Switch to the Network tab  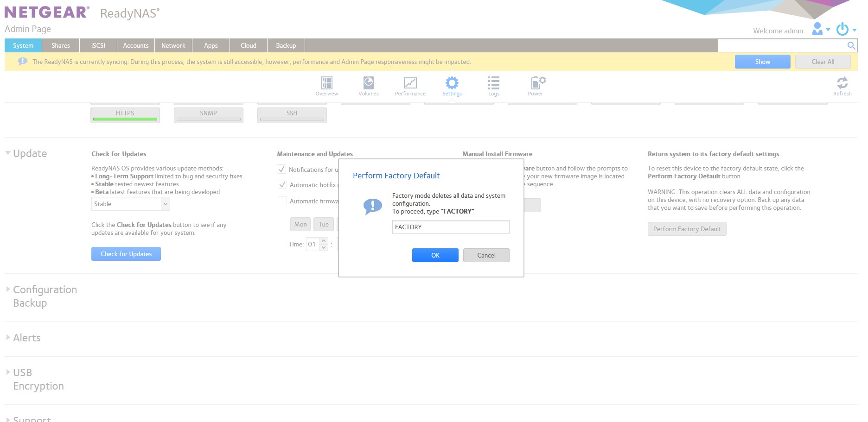[x=173, y=45]
